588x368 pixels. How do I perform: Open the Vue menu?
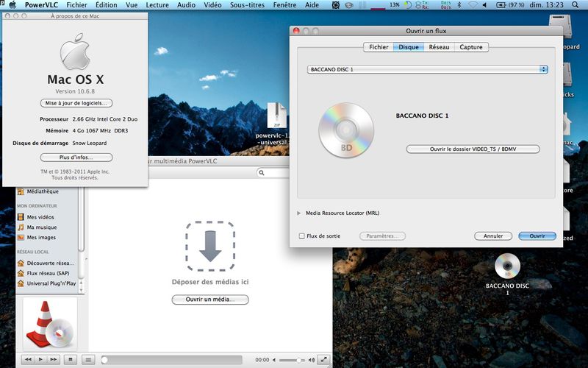[132, 5]
